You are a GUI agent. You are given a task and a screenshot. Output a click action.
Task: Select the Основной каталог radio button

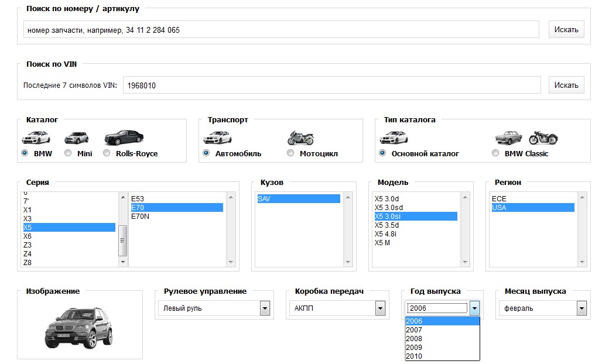382,153
